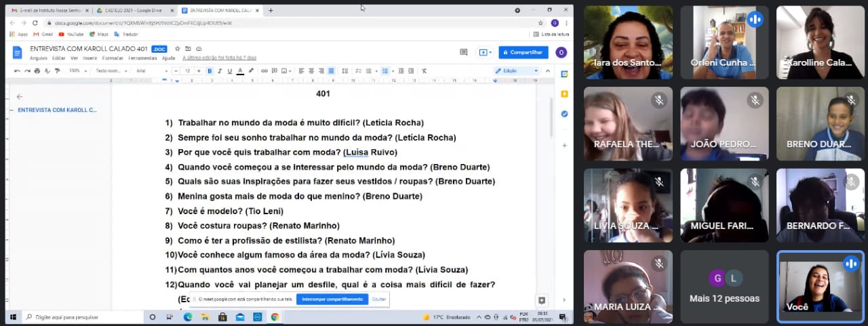
Task: Open the text color picker
Action: coord(240,70)
